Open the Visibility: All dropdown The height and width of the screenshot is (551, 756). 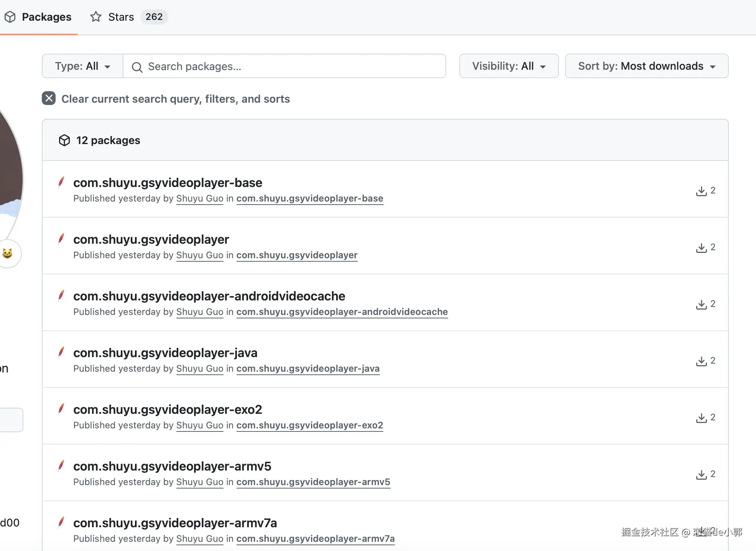coord(509,66)
